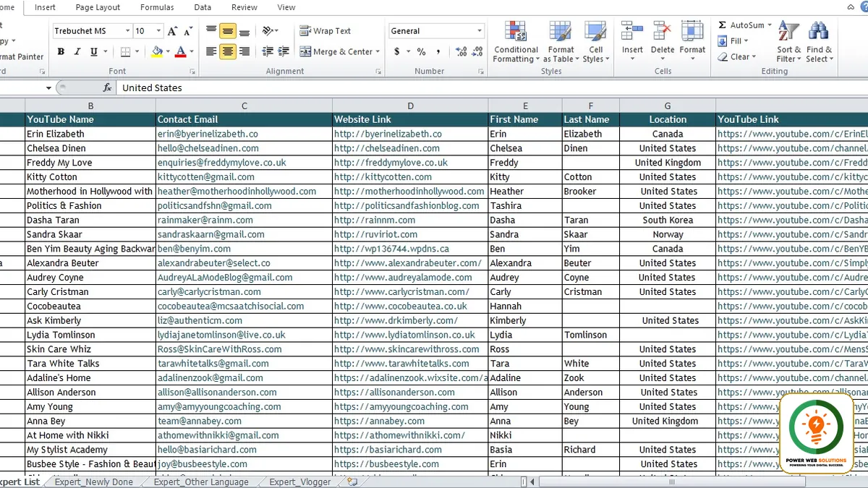
Task: Toggle Top Align
Action: [x=211, y=31]
